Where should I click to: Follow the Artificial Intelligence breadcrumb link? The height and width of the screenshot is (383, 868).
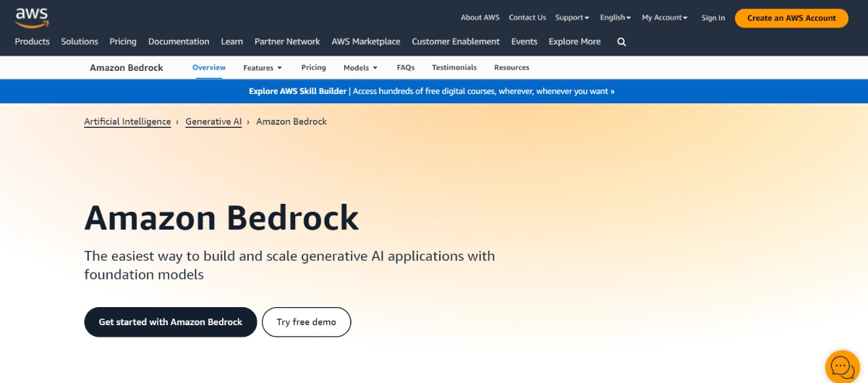(127, 122)
